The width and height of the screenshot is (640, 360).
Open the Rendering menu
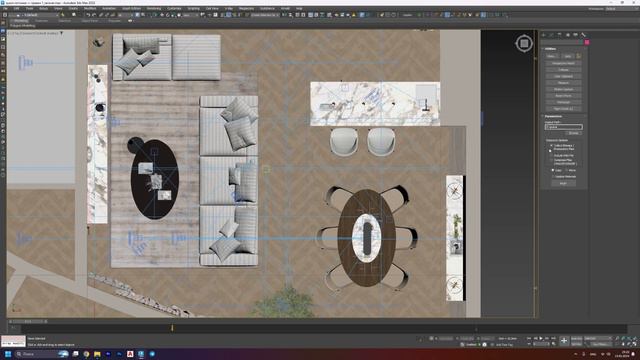click(x=154, y=9)
